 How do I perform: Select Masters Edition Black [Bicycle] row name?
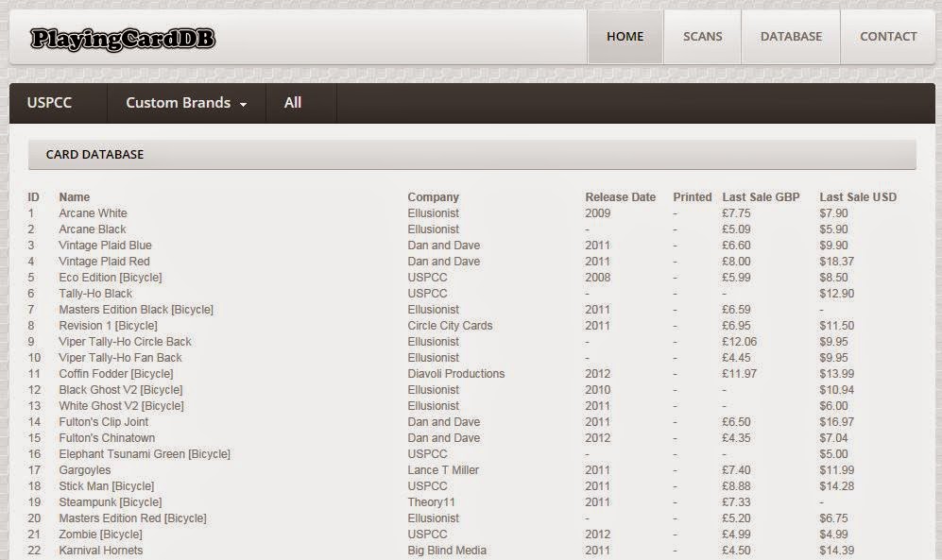pyautogui.click(x=136, y=309)
